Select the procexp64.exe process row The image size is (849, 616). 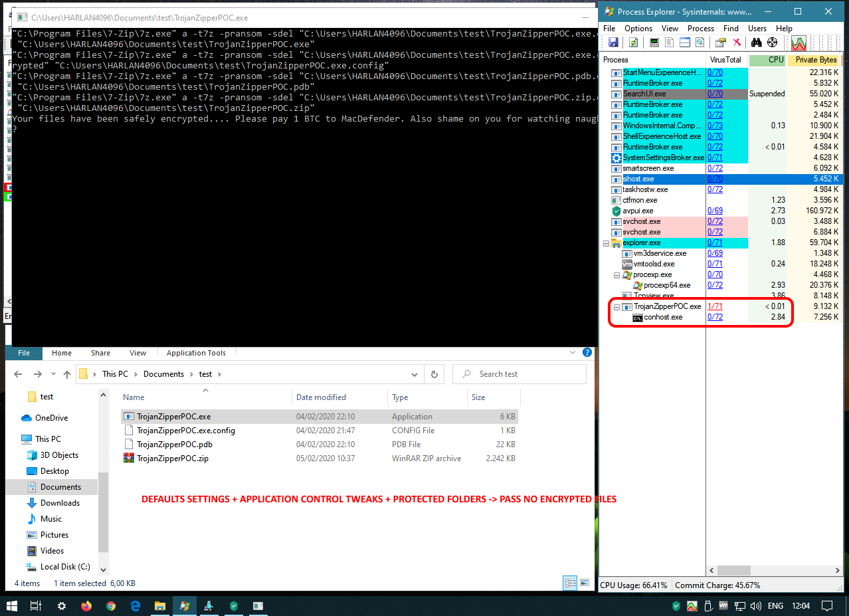click(x=721, y=285)
